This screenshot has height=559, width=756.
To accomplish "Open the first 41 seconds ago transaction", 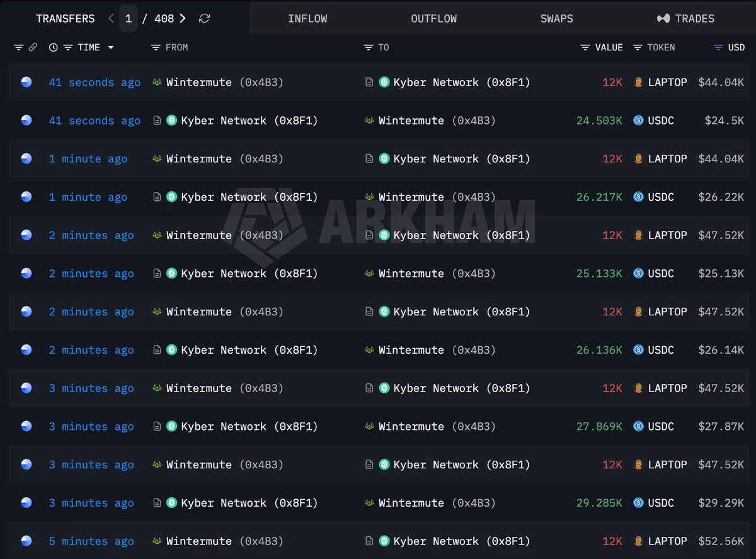I will coord(94,82).
